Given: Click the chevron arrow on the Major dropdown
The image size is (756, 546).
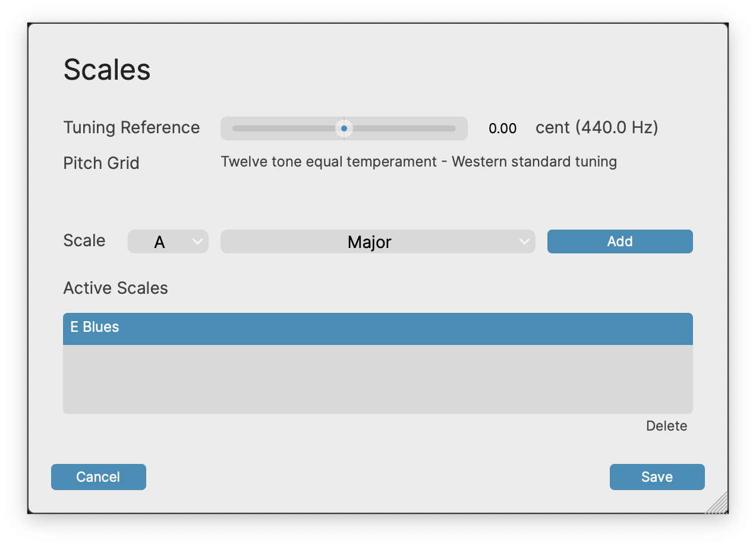Looking at the screenshot, I should tap(524, 241).
